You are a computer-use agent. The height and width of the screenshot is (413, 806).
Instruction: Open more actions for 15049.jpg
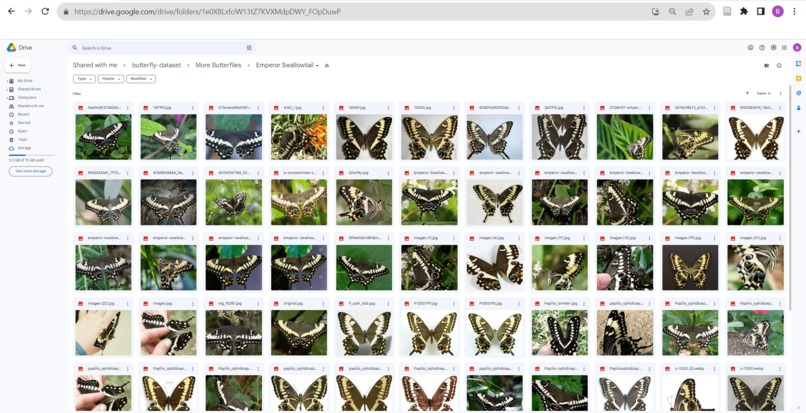coord(389,108)
